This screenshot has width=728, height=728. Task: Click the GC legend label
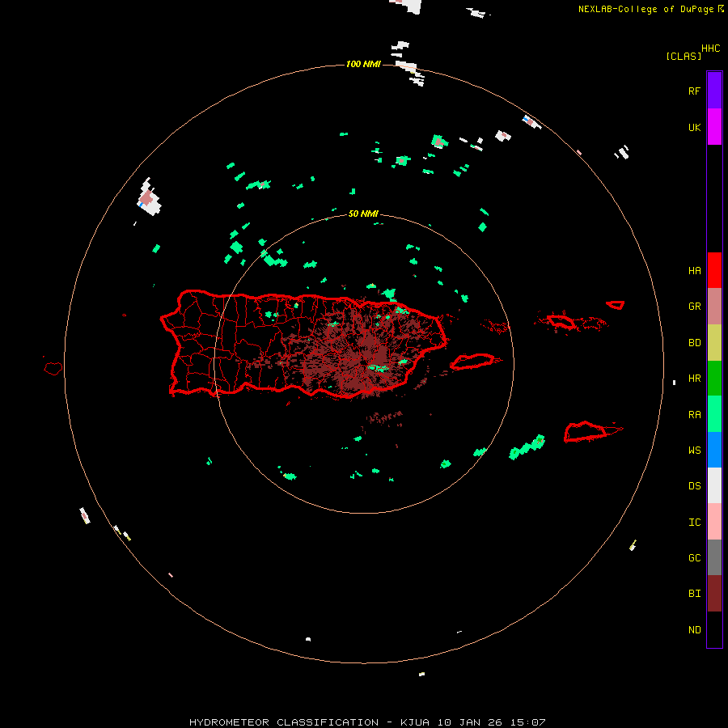point(694,557)
